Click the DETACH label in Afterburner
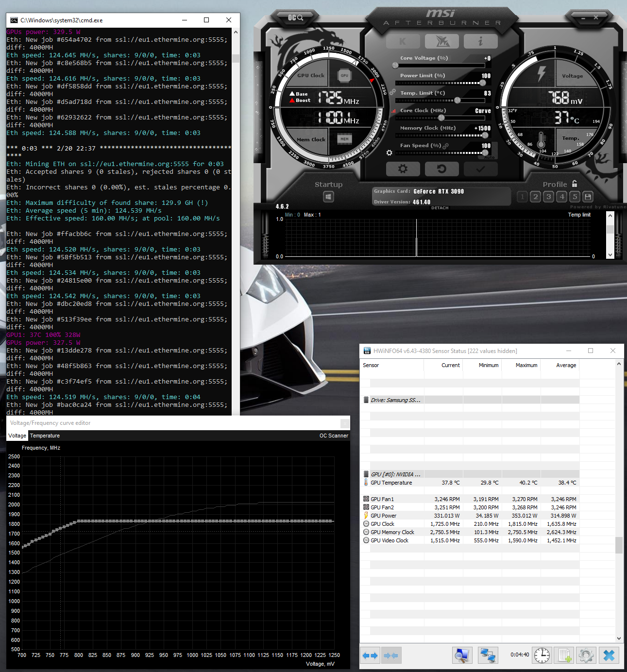 [x=440, y=208]
